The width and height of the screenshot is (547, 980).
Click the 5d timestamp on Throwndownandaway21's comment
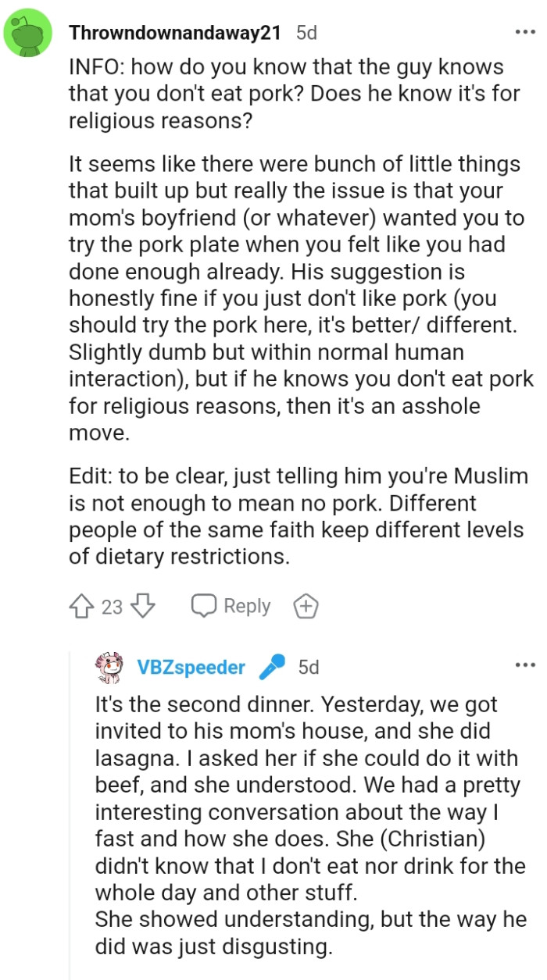307,34
